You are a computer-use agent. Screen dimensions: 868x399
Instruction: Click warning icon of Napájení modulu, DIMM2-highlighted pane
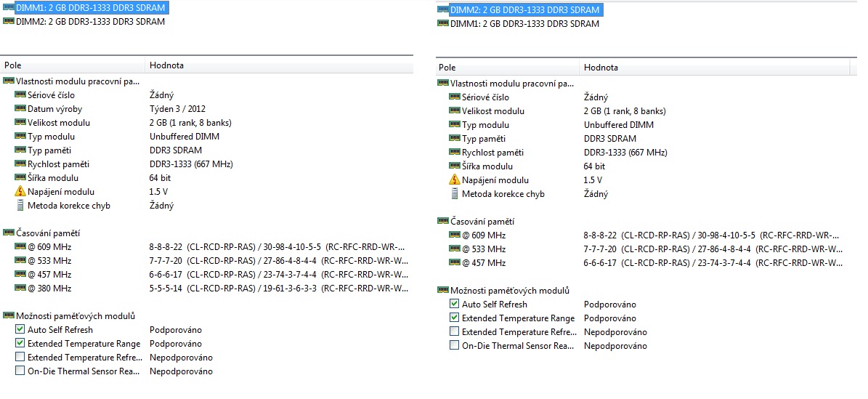click(455, 180)
